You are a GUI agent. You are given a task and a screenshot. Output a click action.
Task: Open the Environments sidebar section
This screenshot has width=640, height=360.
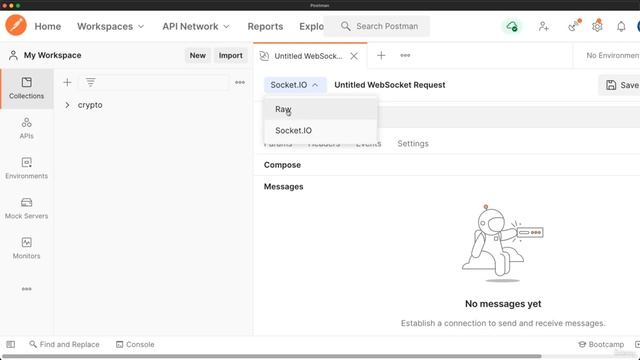pyautogui.click(x=27, y=168)
